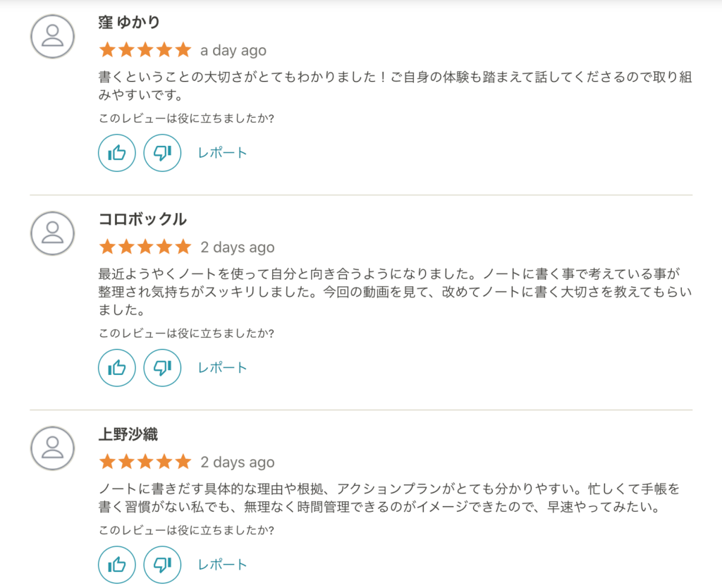Viewport: 722px width, 588px height.
Task: Like コロボックル's review with thumbs up
Action: [117, 368]
